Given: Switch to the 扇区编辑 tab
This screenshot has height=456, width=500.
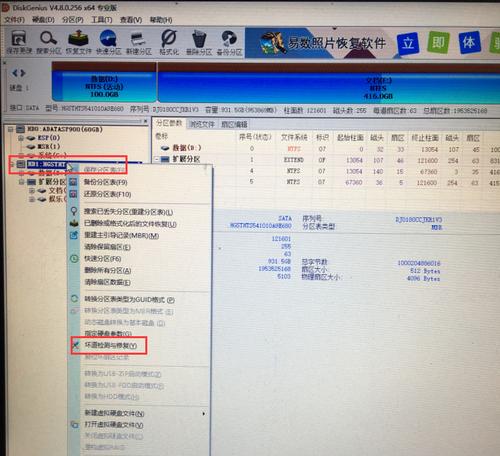Looking at the screenshot, I should tap(234, 124).
